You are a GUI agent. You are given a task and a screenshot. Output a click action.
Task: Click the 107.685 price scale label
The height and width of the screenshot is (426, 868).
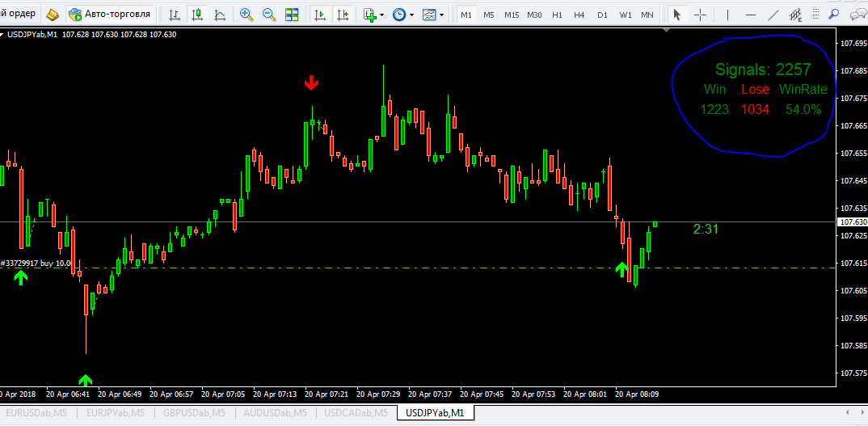point(853,71)
